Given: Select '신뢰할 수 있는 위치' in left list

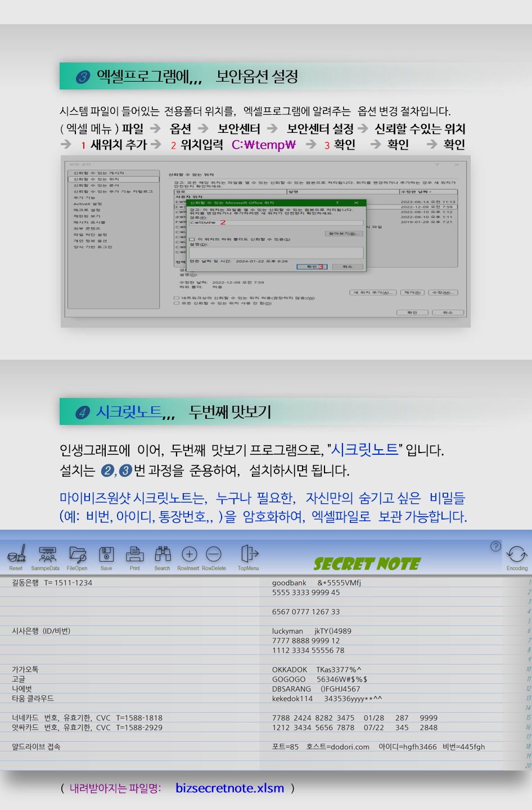Looking at the screenshot, I should click(x=96, y=179).
